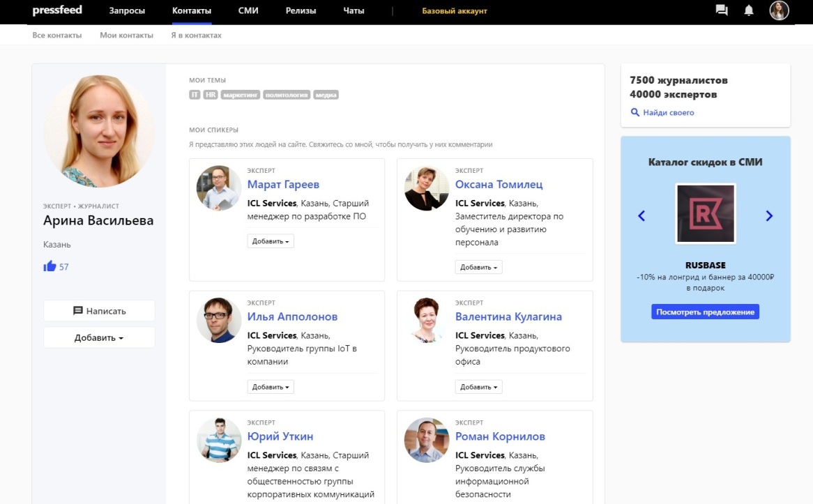Click Посмотреть предложение button
This screenshot has width=813, height=504.
click(x=705, y=312)
